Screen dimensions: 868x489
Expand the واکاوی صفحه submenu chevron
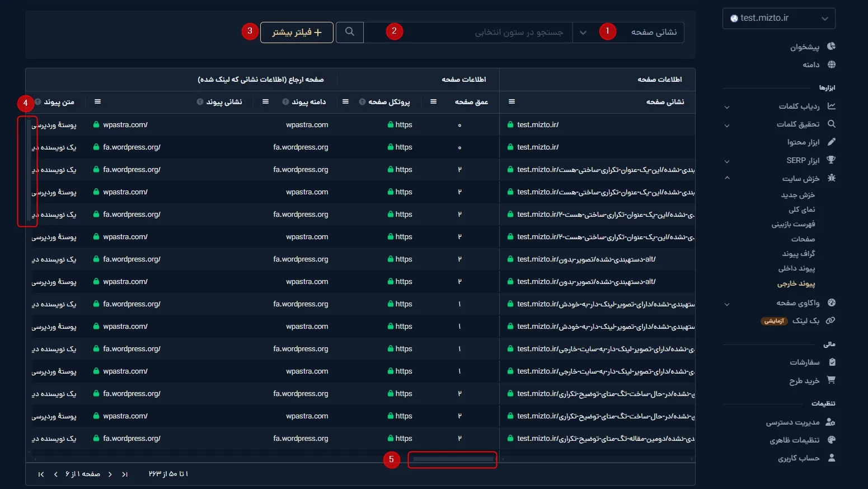point(727,304)
